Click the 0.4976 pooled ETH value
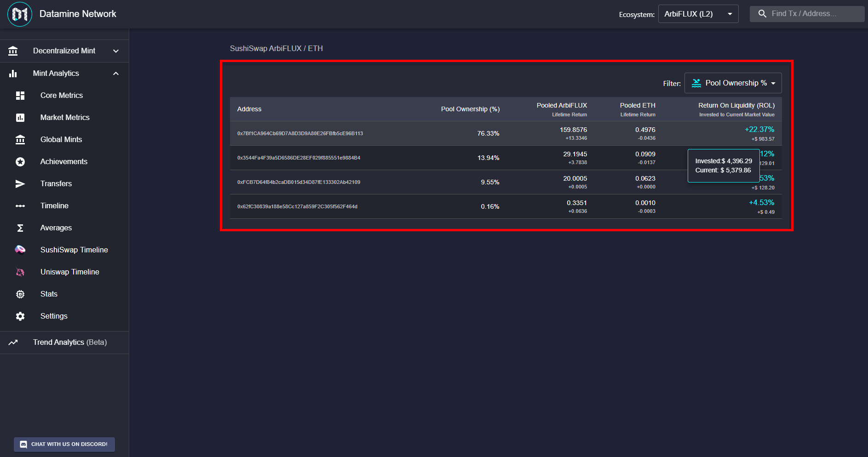 [645, 130]
